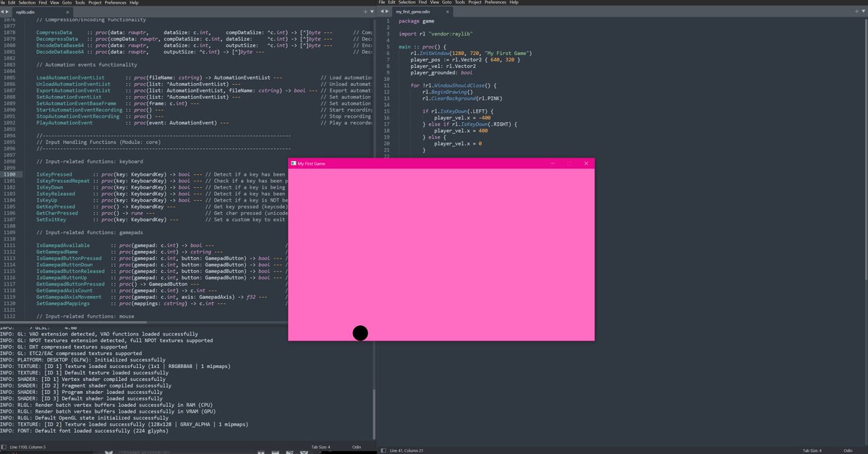
Task: Close the my_first_game.odin tab
Action: click(447, 12)
